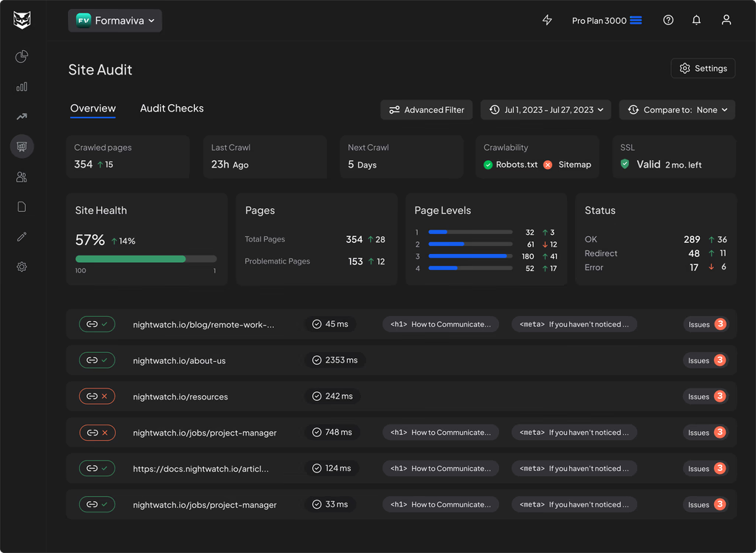Click link status badge for 33 ms project-manager row
This screenshot has height=553, width=756.
(x=97, y=504)
